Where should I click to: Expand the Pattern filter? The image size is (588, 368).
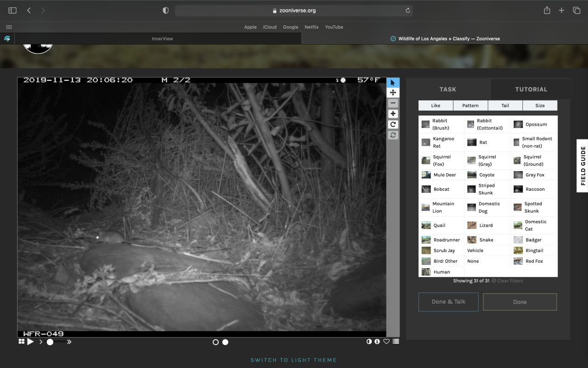(470, 106)
